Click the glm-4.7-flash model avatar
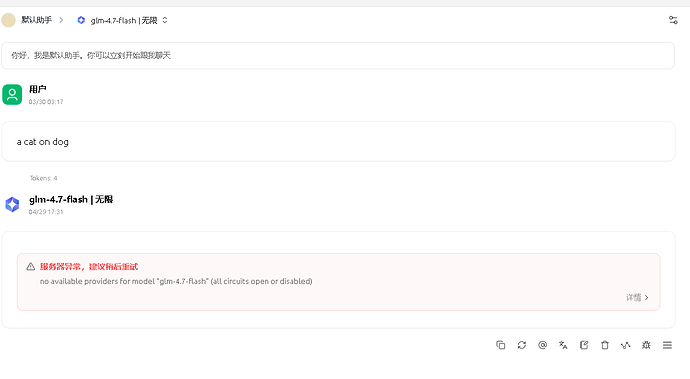The width and height of the screenshot is (690, 379). (12, 205)
